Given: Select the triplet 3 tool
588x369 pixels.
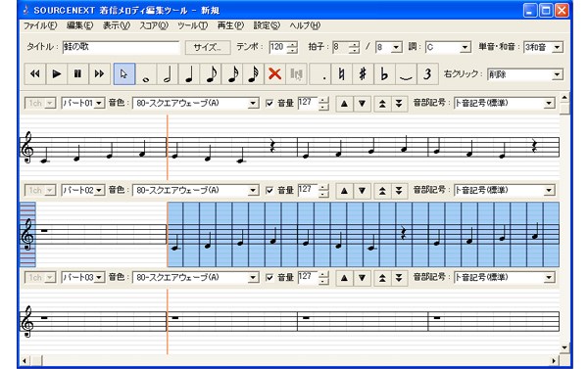Looking at the screenshot, I should 427,73.
